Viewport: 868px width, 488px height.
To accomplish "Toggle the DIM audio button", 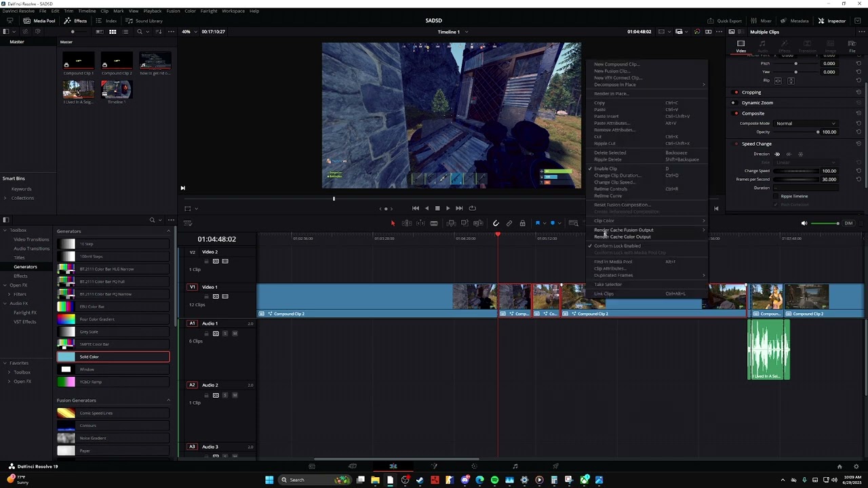I will click(848, 223).
